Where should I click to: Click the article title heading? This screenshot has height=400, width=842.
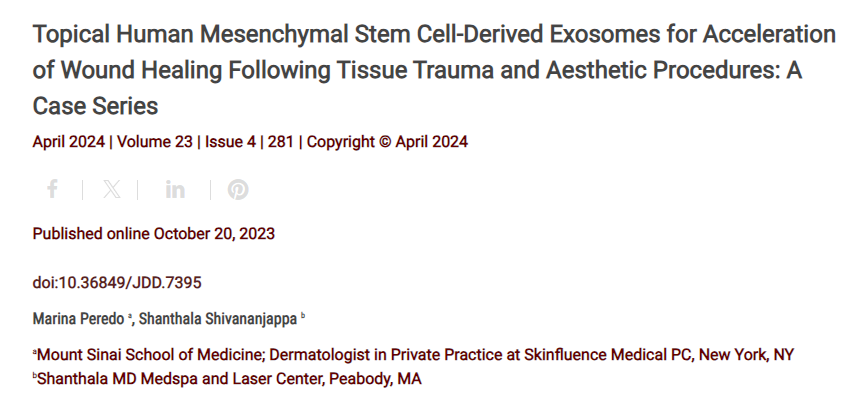click(433, 68)
